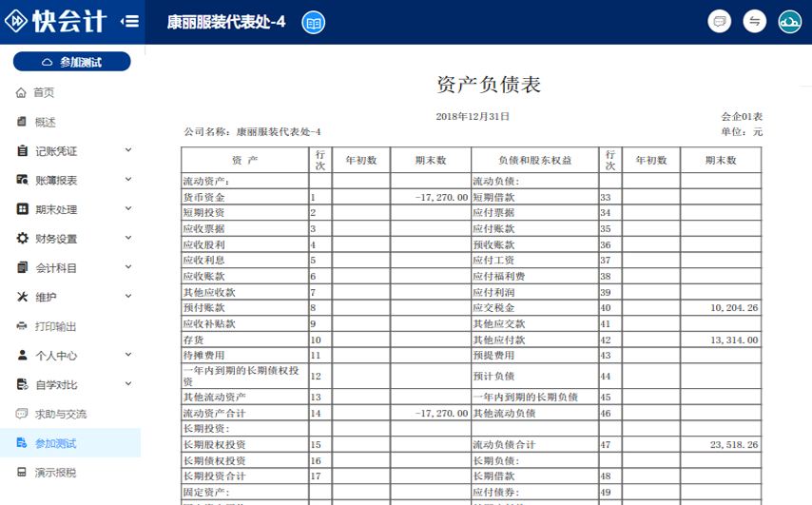Click the switch arrows icon in header
Viewport: 812px width, 505px height.
755,22
